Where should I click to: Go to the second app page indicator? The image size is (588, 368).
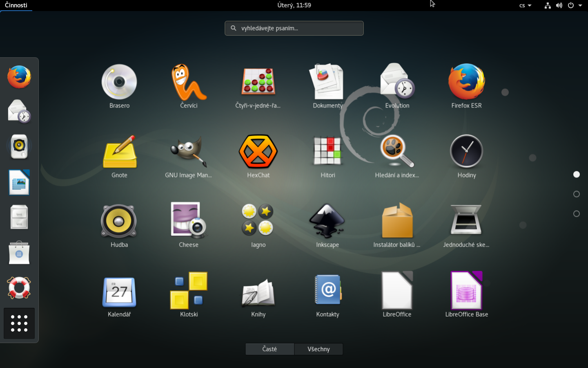coord(577,194)
